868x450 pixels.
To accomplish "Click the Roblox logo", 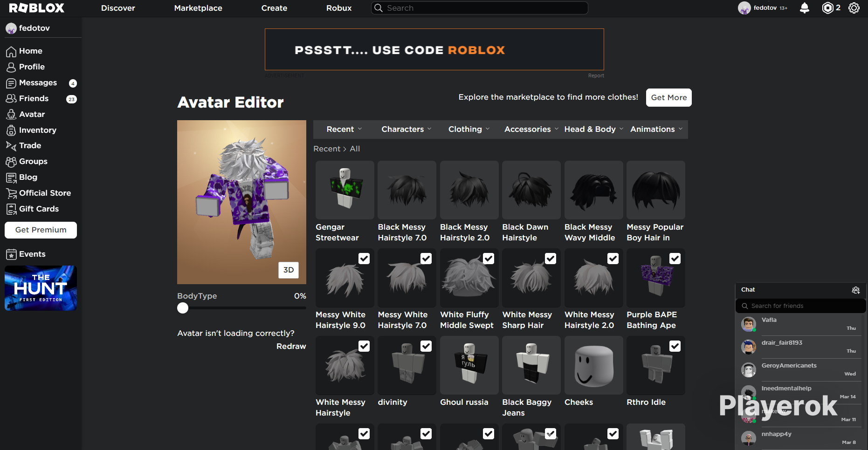I will pos(37,8).
